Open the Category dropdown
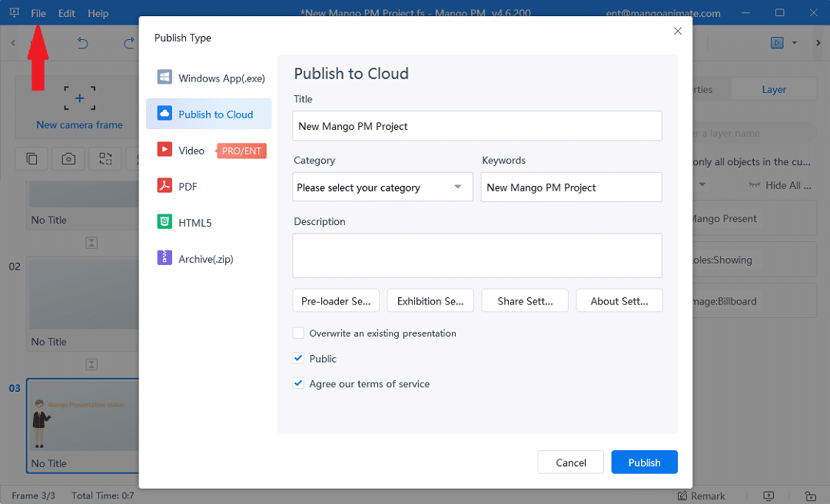The width and height of the screenshot is (830, 504). coord(383,187)
